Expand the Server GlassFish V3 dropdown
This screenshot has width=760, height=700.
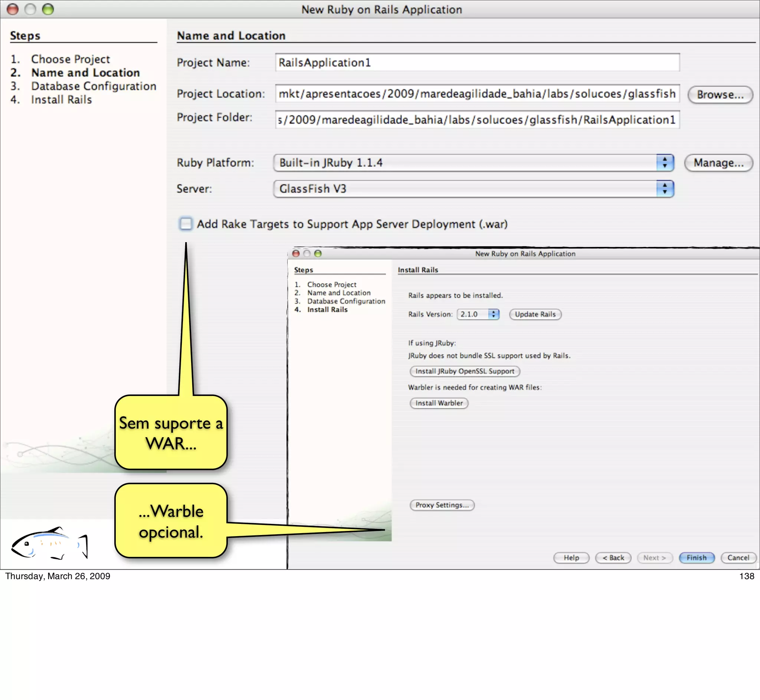click(x=473, y=189)
